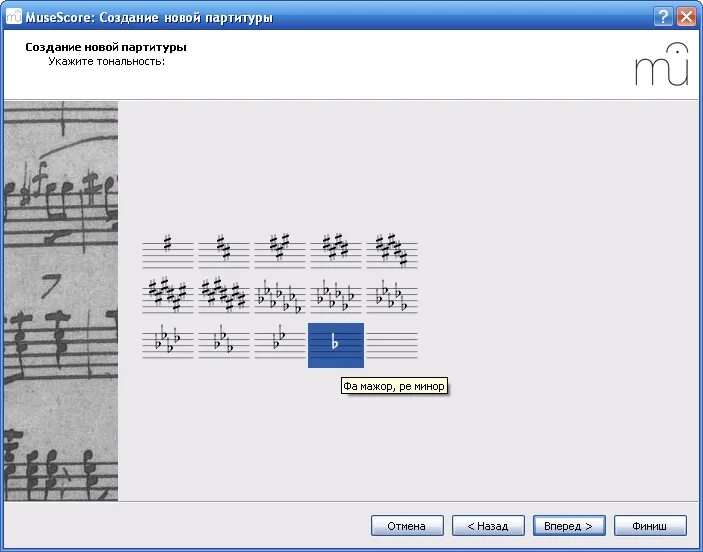Image resolution: width=703 pixels, height=552 pixels.
Task: Go back with the Назад button
Action: (488, 526)
